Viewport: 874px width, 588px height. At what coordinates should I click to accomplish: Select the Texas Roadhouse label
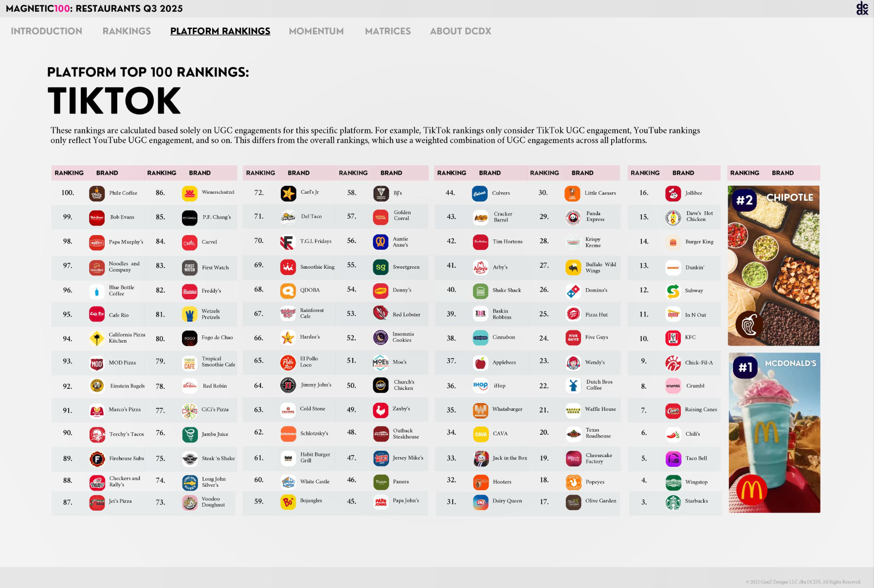point(598,433)
